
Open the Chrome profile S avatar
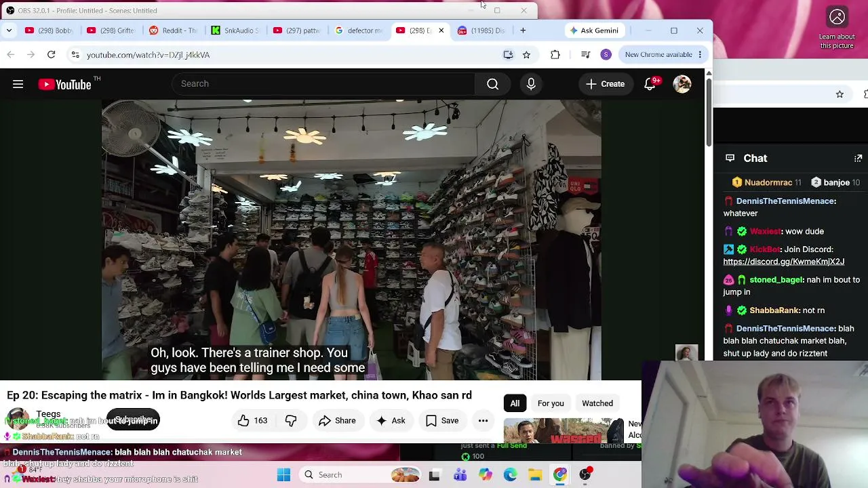[x=606, y=54]
